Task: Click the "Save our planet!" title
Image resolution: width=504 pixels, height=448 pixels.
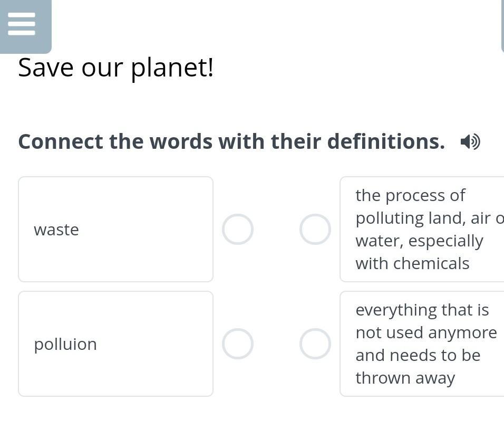Action: coord(116,68)
